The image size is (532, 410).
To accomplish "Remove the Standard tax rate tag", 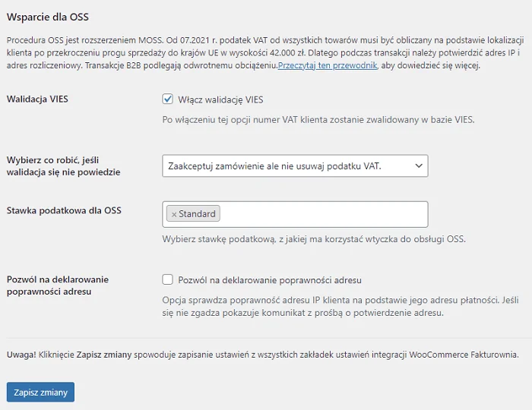I will [x=174, y=214].
